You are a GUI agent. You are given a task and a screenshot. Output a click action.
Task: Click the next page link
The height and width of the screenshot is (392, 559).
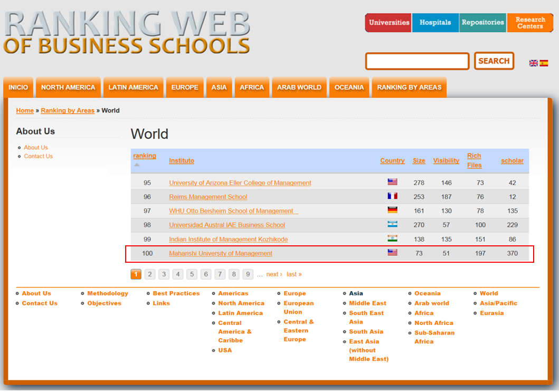[x=274, y=274]
